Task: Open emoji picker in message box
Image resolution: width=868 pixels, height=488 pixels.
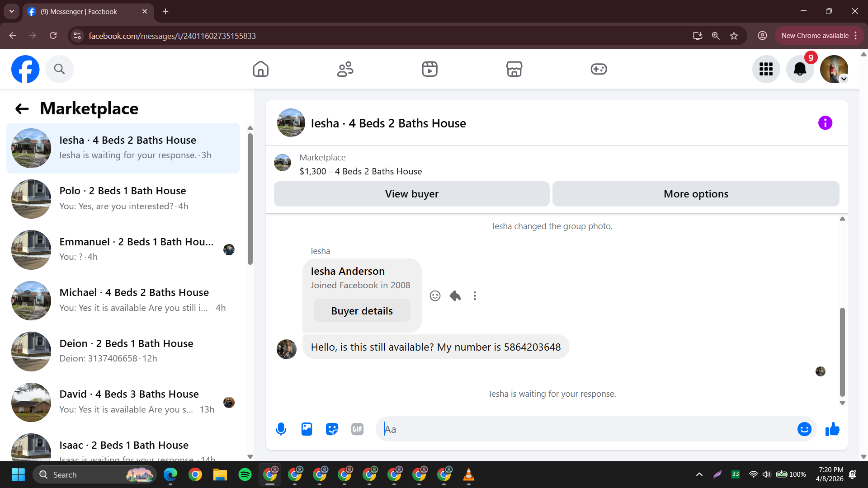Action: pos(804,429)
